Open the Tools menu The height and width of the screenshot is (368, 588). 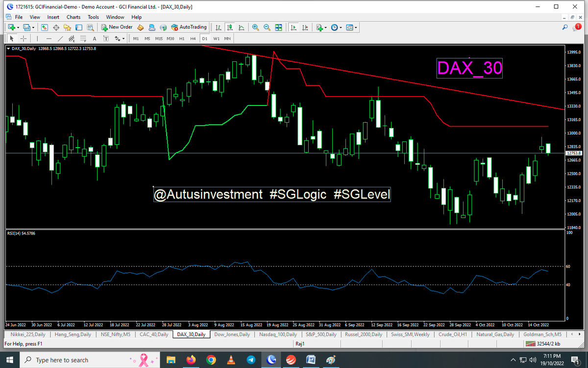click(x=93, y=17)
